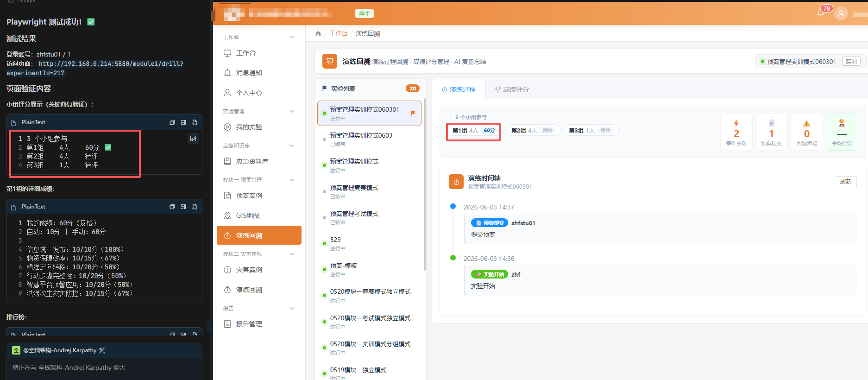Collapse the 模块一-预案管理 sidebar section

[259, 180]
